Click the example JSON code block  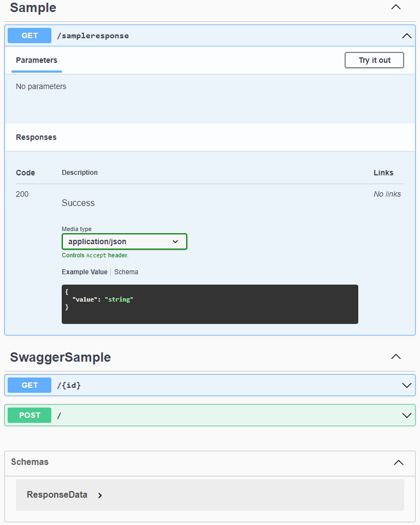click(210, 304)
